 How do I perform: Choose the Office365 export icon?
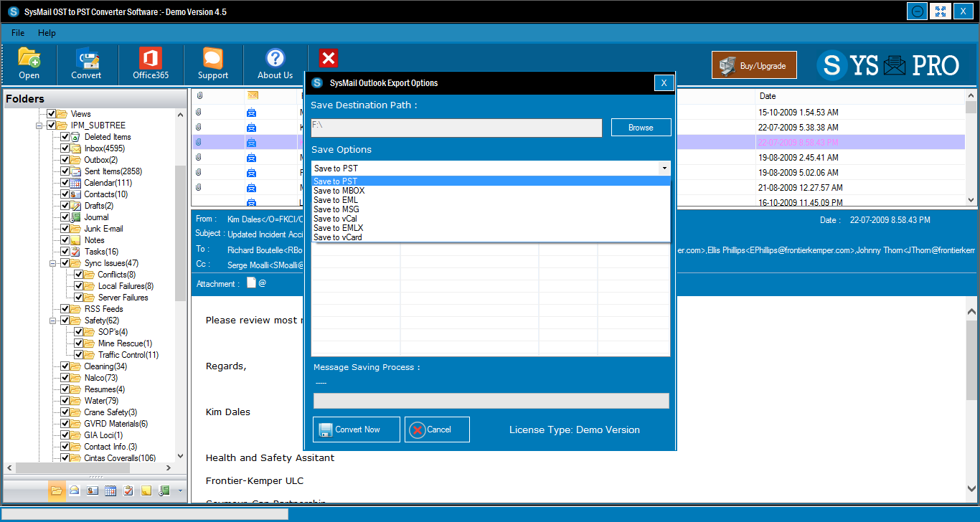(151, 63)
